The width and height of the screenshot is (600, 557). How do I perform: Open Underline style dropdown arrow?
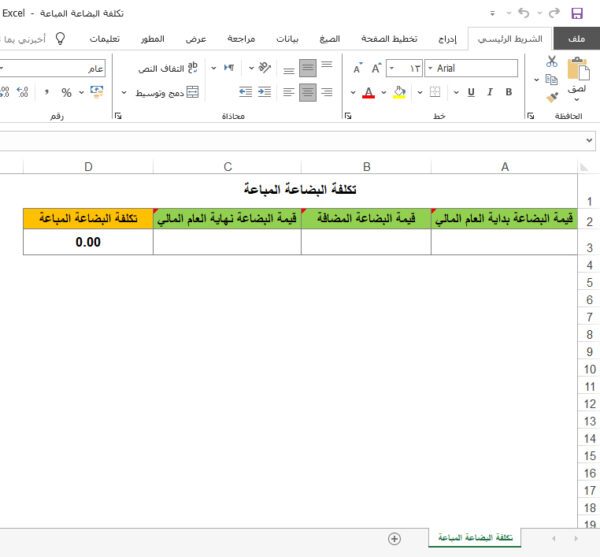pyautogui.click(x=456, y=92)
